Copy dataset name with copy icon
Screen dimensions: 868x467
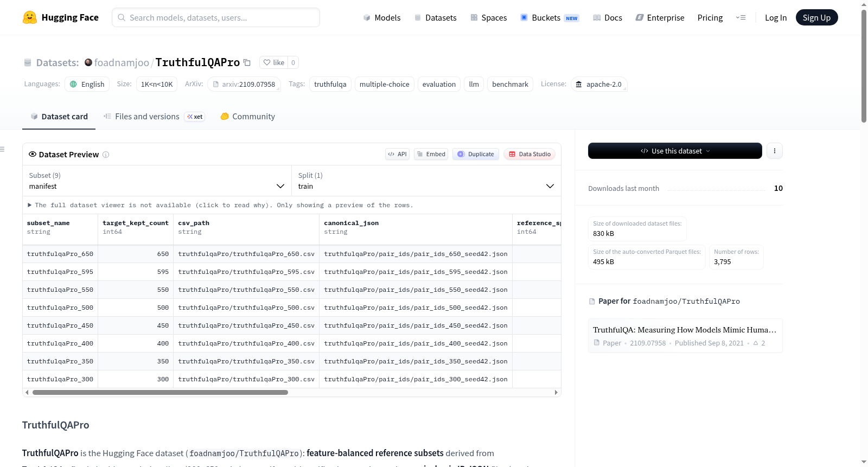(x=247, y=62)
